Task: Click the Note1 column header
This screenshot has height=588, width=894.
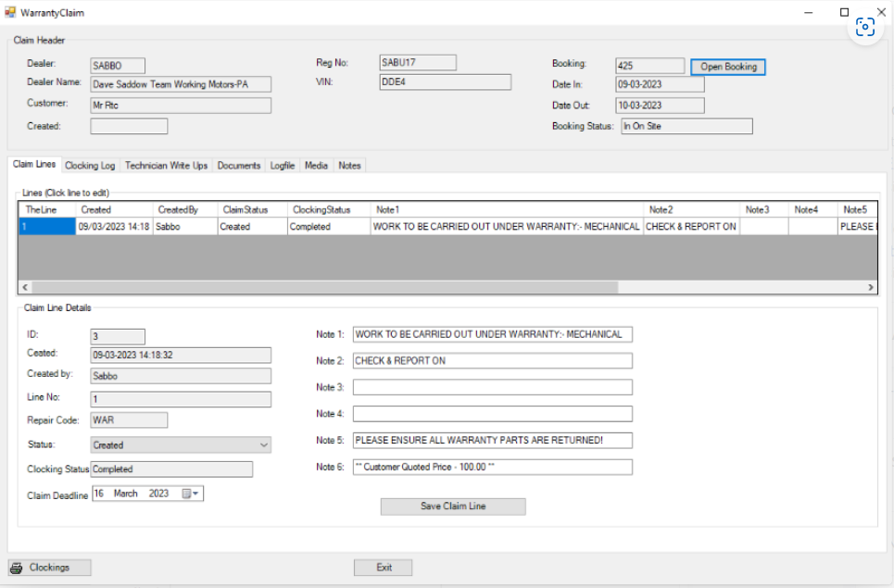Action: [x=507, y=209]
